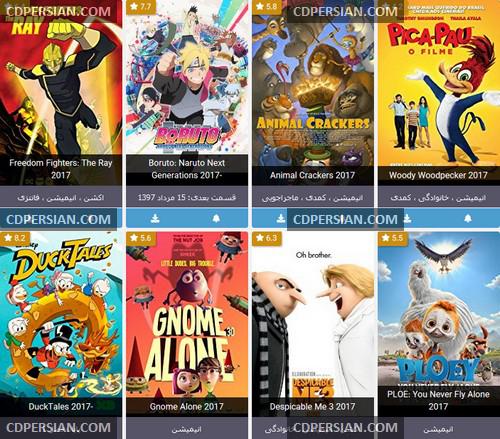Open the Woody Woodpecker 2017 title link
Viewport: 500px width, 439px height.
[438, 175]
